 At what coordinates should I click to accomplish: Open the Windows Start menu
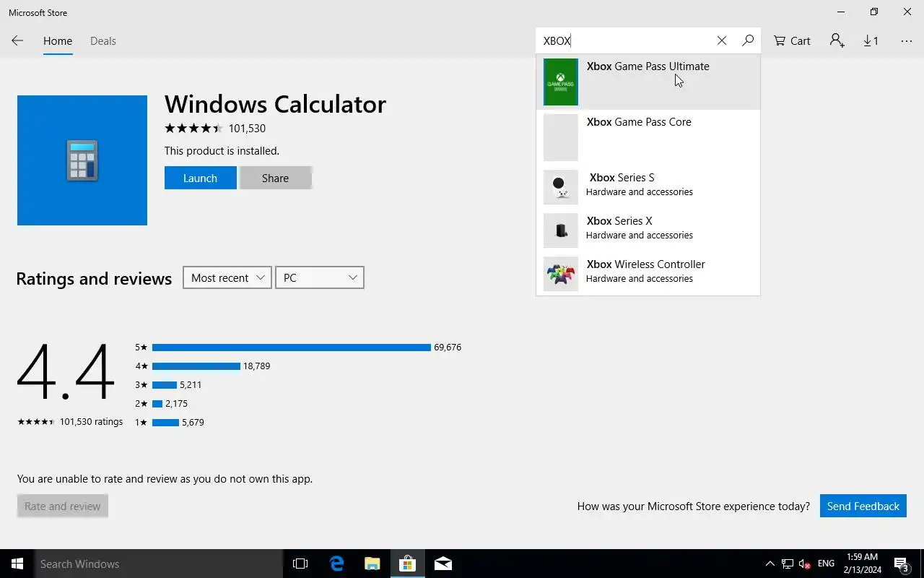(x=17, y=564)
